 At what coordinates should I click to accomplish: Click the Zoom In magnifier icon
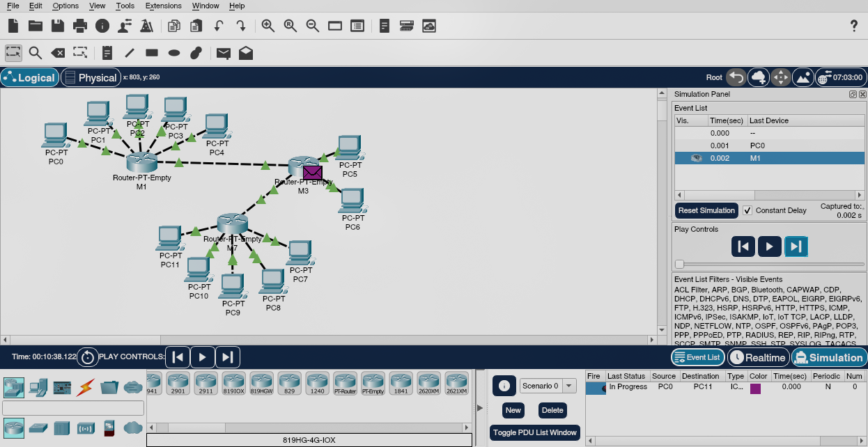pyautogui.click(x=268, y=26)
